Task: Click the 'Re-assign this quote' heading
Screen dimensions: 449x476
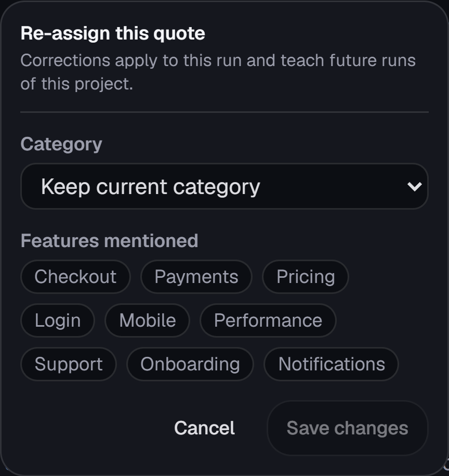Action: pos(113,33)
